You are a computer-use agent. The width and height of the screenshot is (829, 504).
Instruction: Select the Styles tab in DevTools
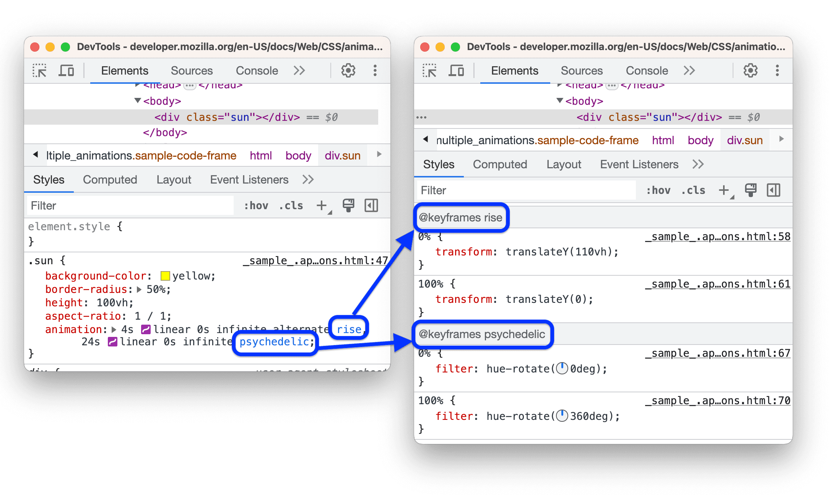click(x=49, y=179)
